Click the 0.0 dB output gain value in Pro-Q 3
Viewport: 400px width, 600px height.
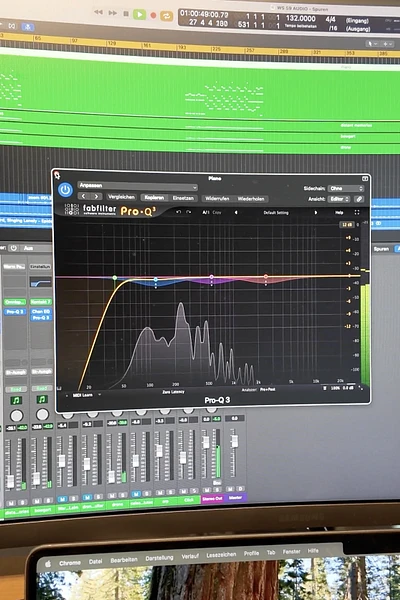(348, 388)
